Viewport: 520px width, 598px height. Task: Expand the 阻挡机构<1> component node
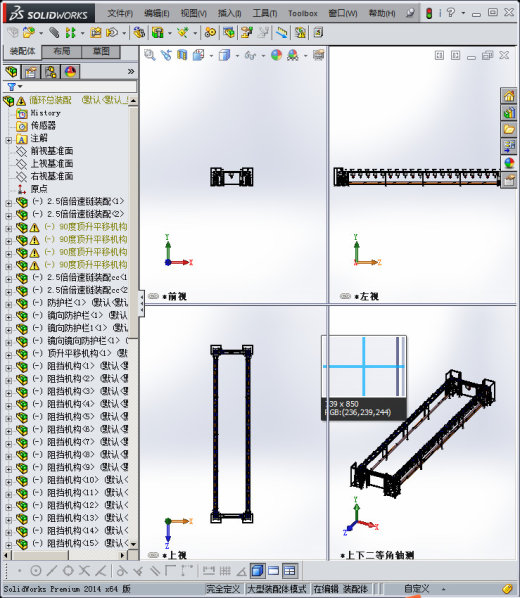pos(9,368)
